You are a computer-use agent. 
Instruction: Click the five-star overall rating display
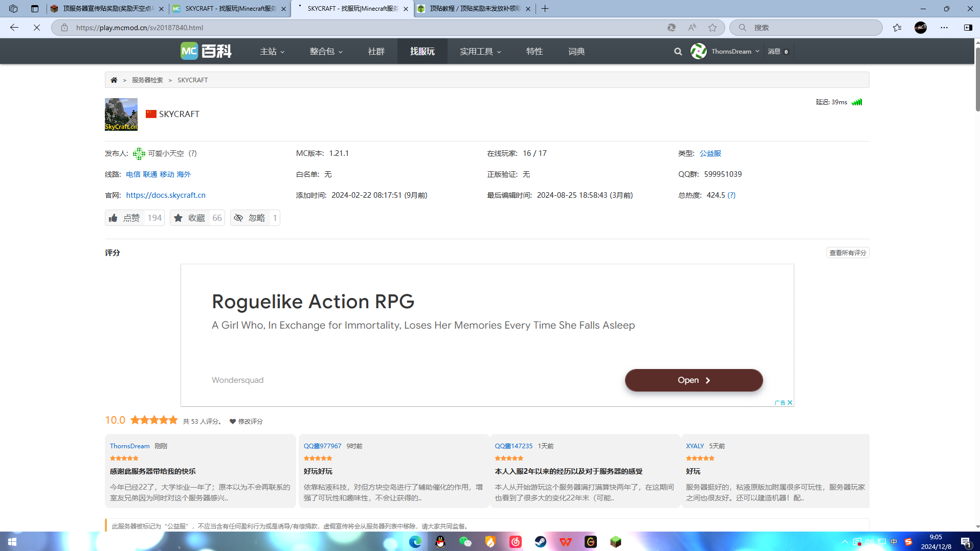153,420
